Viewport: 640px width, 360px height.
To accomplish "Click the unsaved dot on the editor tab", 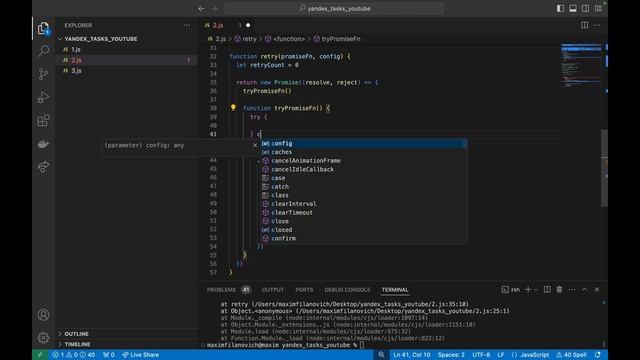I will point(248,25).
